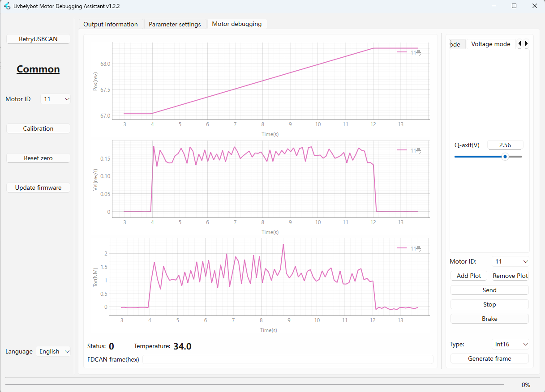Select the Voltage mode tab

[490, 44]
